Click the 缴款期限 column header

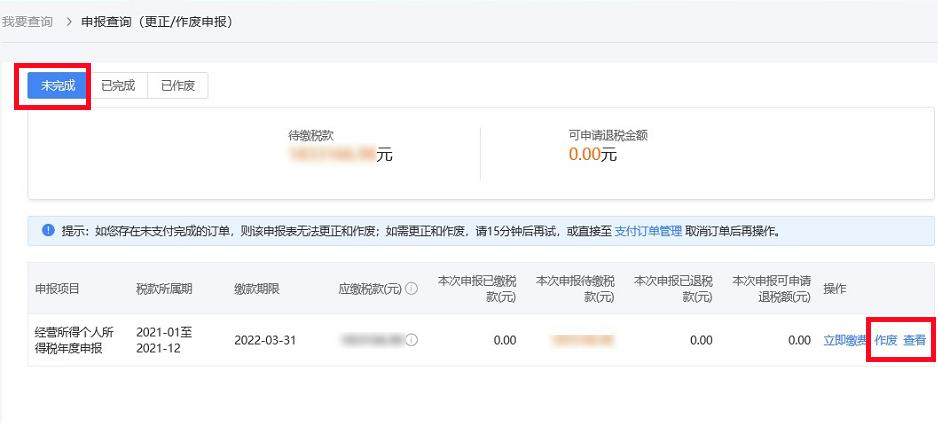257,289
